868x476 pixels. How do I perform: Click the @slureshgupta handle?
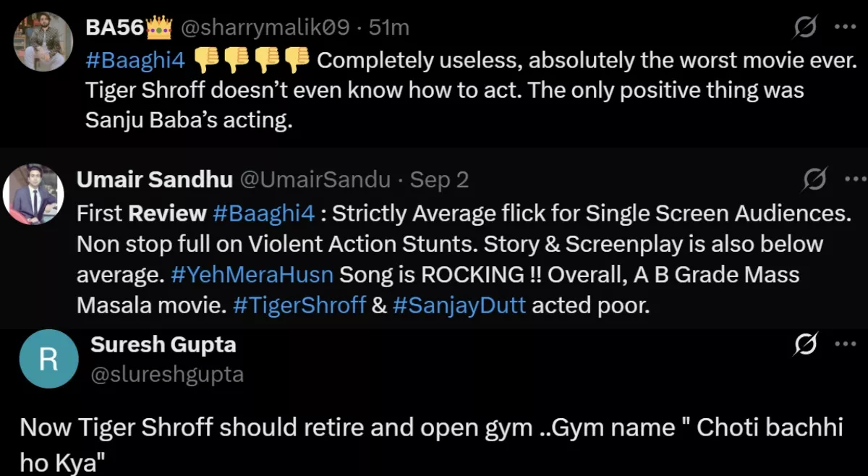[166, 375]
